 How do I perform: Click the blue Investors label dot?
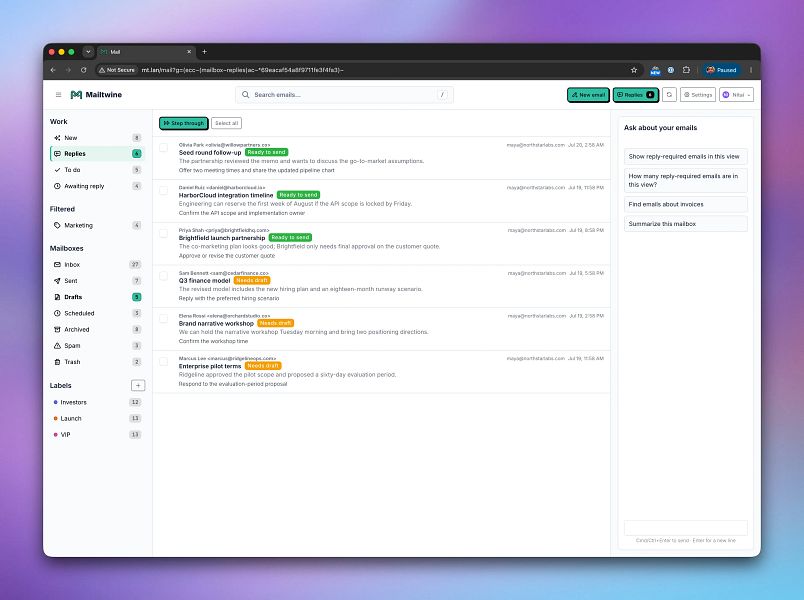55,402
